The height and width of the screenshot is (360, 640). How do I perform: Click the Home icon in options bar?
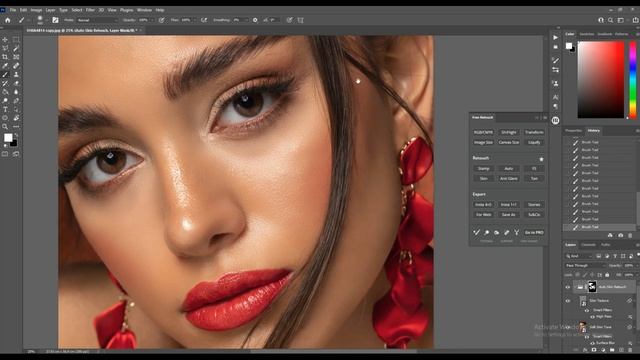point(8,20)
